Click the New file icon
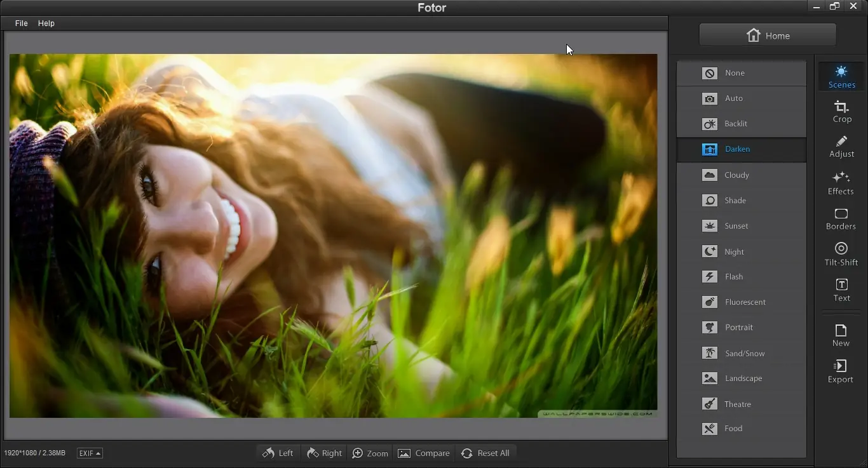This screenshot has width=868, height=468. point(841,335)
